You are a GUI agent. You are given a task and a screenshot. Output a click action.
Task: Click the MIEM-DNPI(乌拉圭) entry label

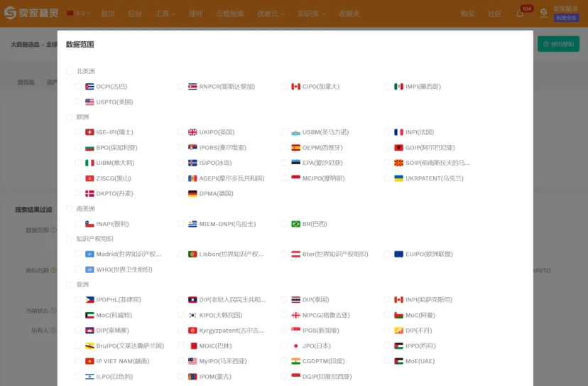(x=228, y=224)
